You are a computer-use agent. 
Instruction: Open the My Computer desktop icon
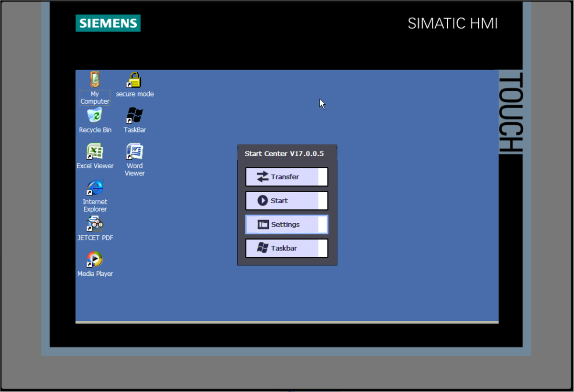pos(95,80)
